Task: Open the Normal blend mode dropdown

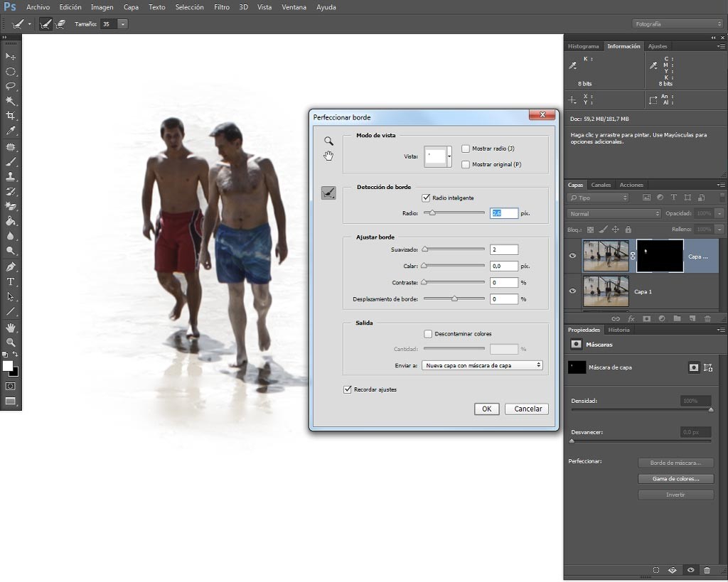Action: (x=614, y=213)
